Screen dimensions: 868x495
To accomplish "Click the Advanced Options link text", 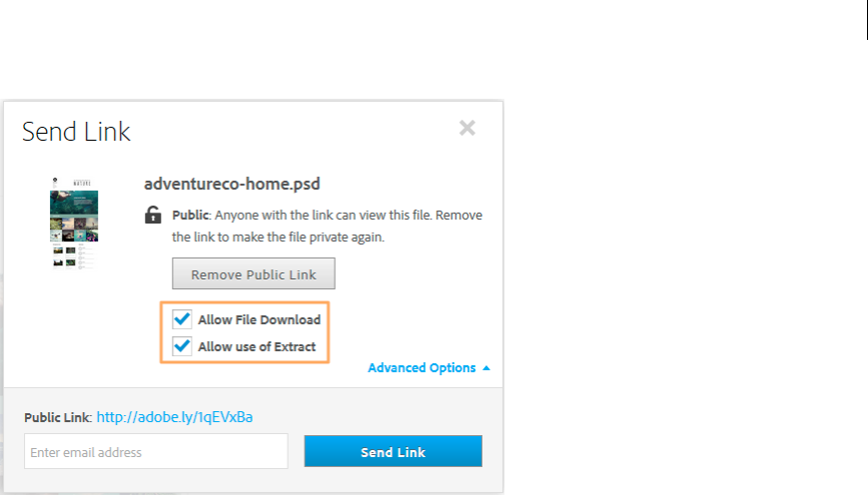I will point(422,368).
